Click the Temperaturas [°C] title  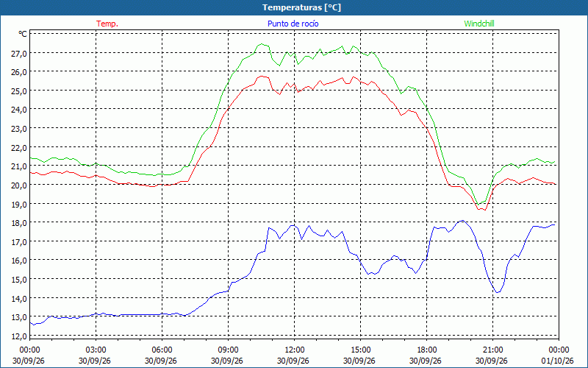point(301,7)
